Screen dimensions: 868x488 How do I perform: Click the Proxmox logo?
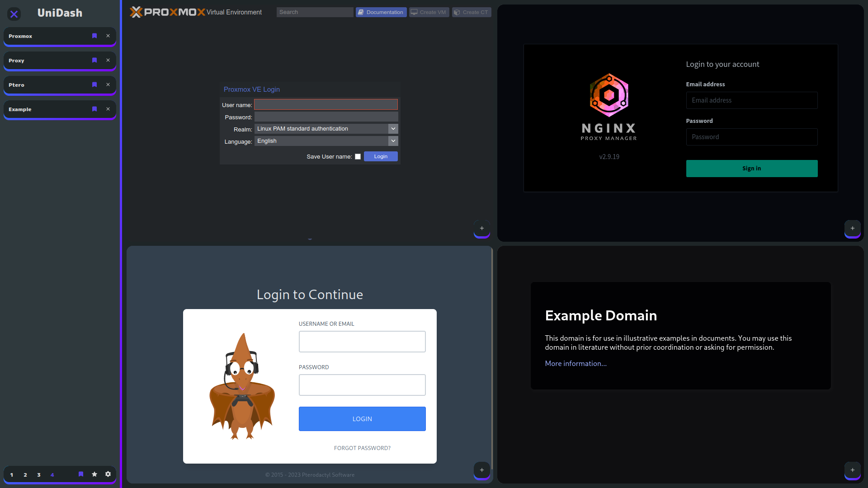pos(167,12)
